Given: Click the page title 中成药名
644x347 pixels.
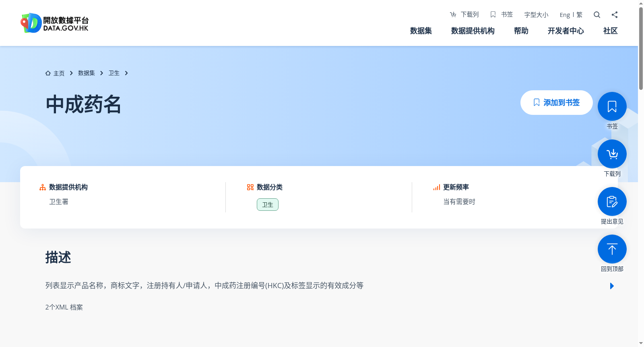Looking at the screenshot, I should pyautogui.click(x=83, y=105).
